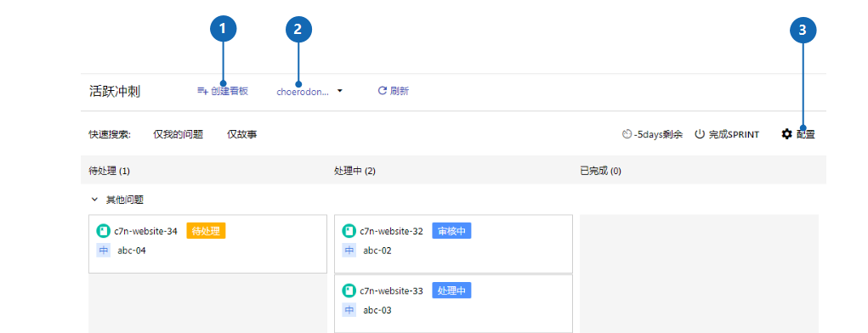
Task: Open the configuration gear icon
Action: point(786,134)
